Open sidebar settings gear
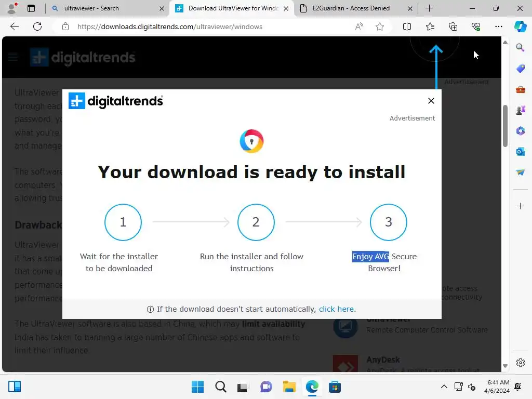The image size is (532, 399). tap(520, 363)
